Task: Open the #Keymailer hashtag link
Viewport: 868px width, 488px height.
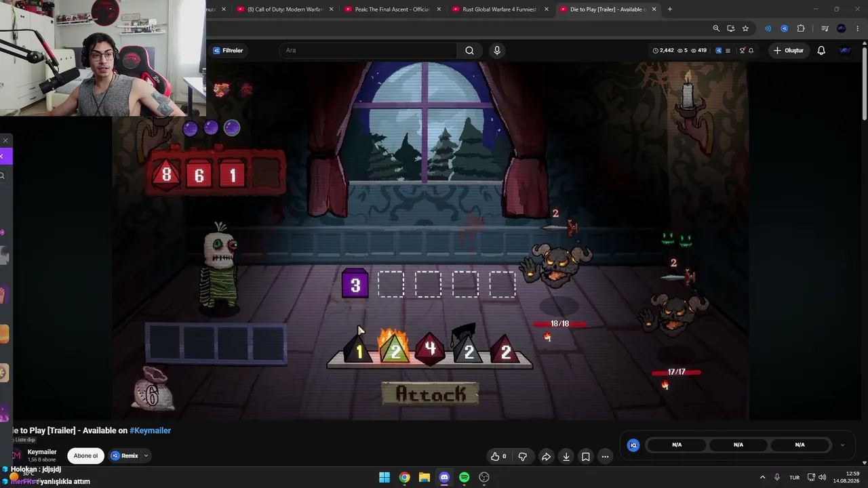Action: click(150, 430)
